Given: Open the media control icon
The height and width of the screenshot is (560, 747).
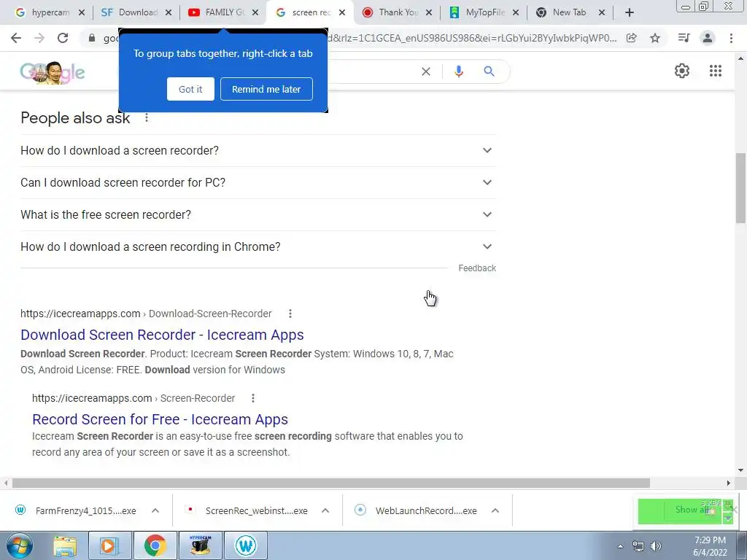Looking at the screenshot, I should pos(684,38).
